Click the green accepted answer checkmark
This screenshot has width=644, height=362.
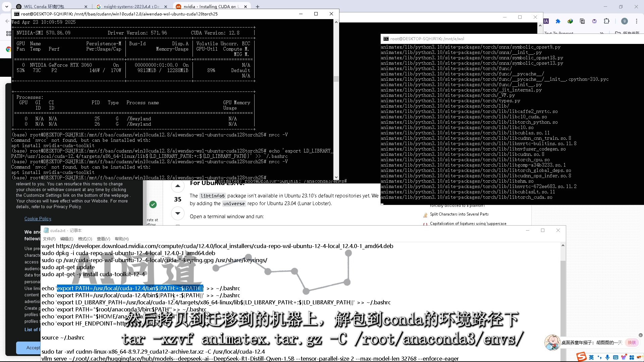(x=153, y=204)
